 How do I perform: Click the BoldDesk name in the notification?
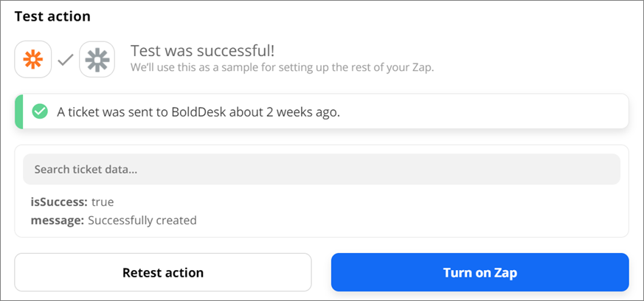point(198,112)
